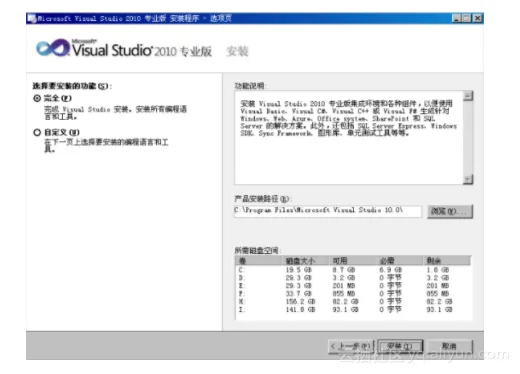The image size is (520, 374).
Task: Click the 所需磁盘空间 label
Action: (258, 250)
